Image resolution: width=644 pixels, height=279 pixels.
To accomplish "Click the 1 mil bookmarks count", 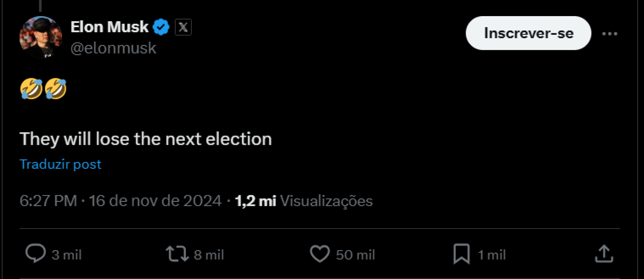I will [492, 255].
